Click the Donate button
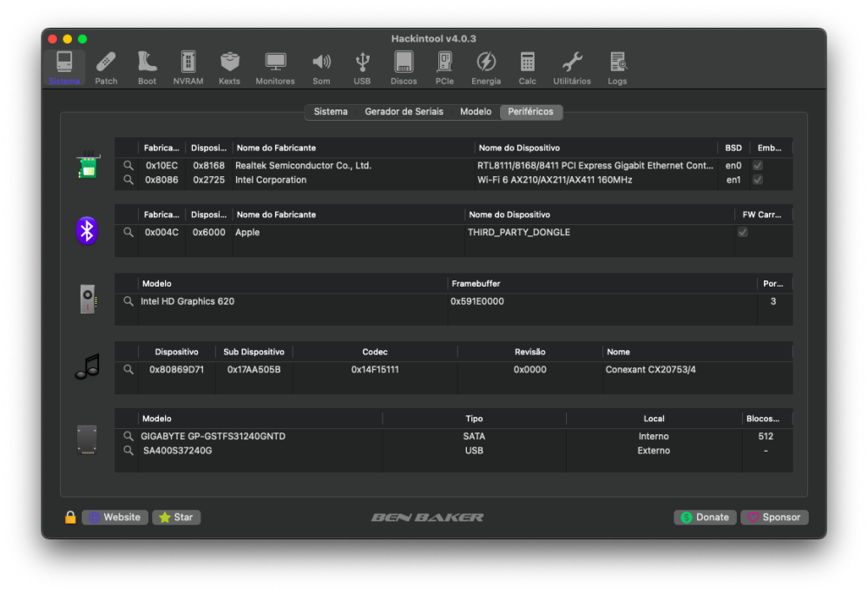Screen dimensions: 868x594 pos(705,517)
